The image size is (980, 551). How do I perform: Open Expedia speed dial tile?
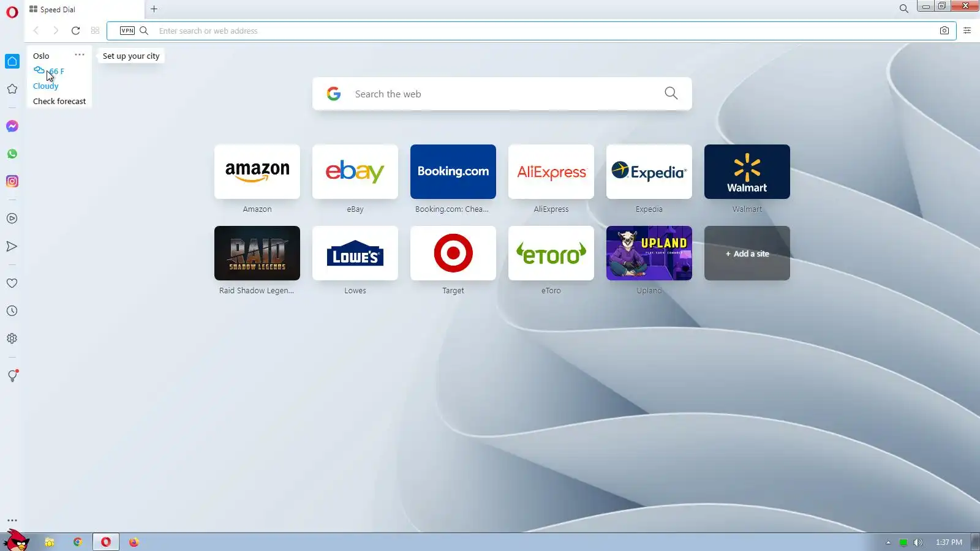(x=649, y=171)
